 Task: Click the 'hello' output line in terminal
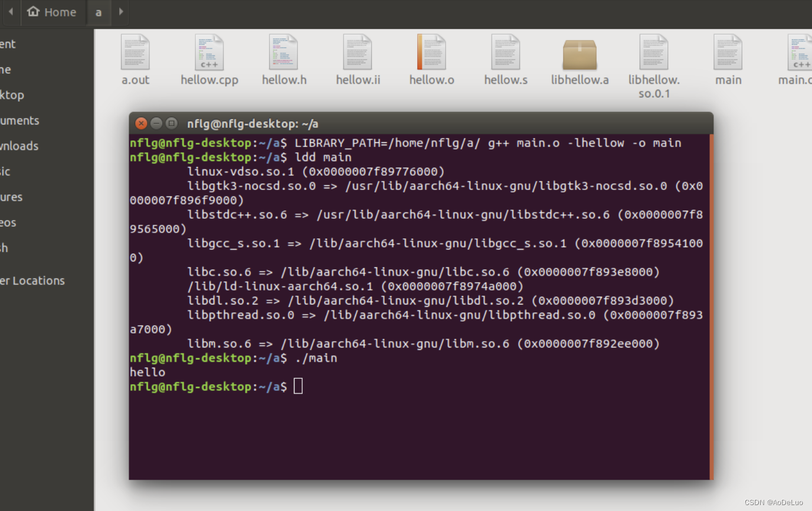[x=148, y=372]
